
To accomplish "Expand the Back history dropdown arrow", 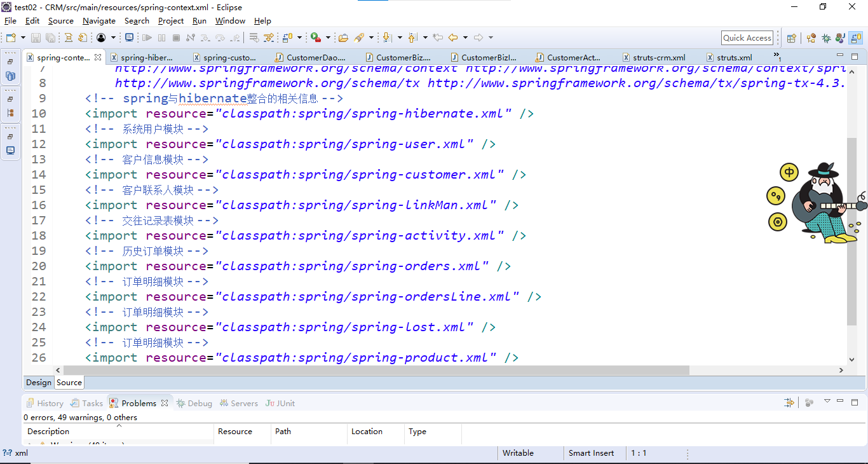I will click(465, 38).
